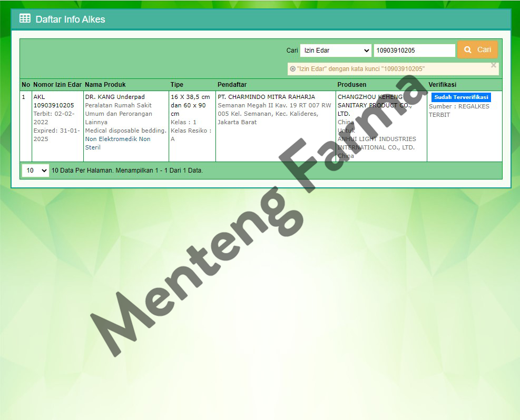Open the data-per-page '10' dropdown

[x=35, y=171]
